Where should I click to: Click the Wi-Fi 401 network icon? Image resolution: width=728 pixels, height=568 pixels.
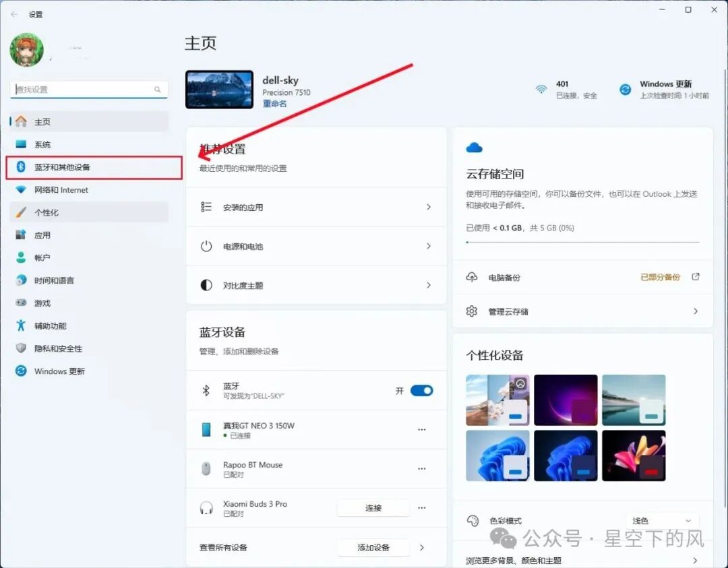pos(541,89)
